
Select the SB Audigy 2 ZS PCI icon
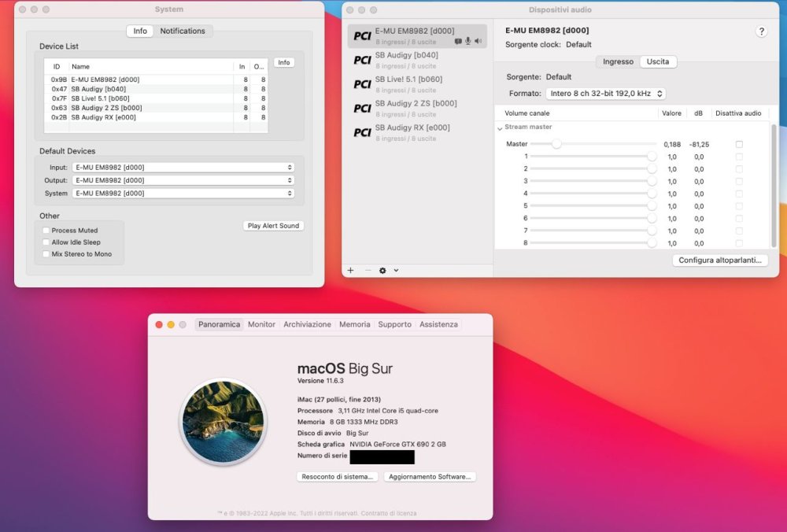point(362,109)
